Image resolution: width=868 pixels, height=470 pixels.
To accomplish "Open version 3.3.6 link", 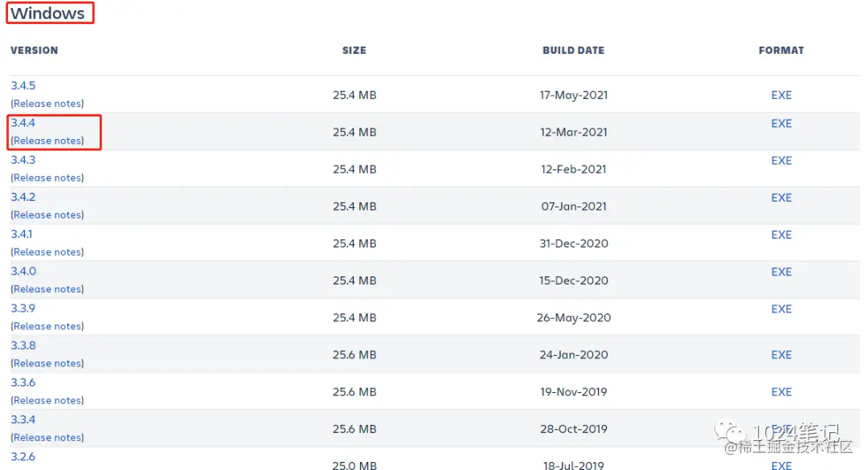I will coord(23,382).
